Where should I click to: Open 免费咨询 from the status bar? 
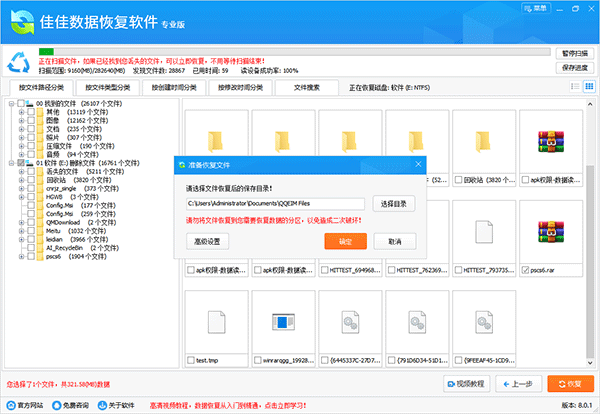[x=70, y=405]
